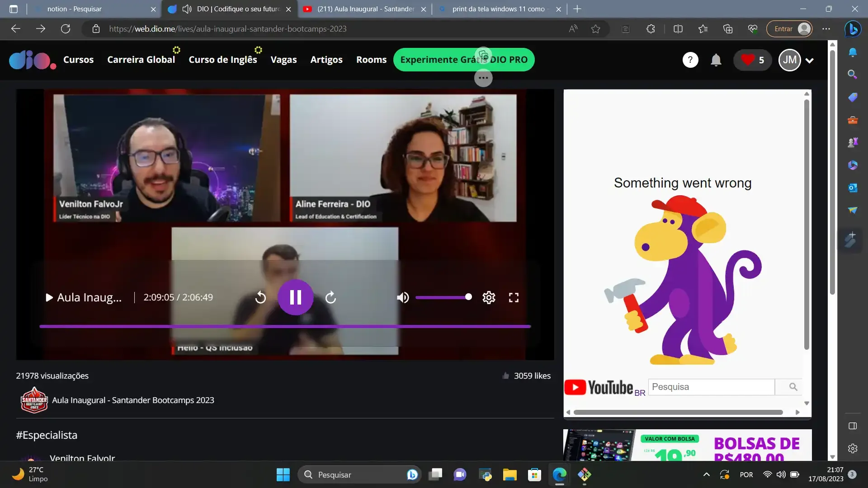Image resolution: width=868 pixels, height=488 pixels.
Task: Click the taskbar Pesquisar search box
Action: 359,474
